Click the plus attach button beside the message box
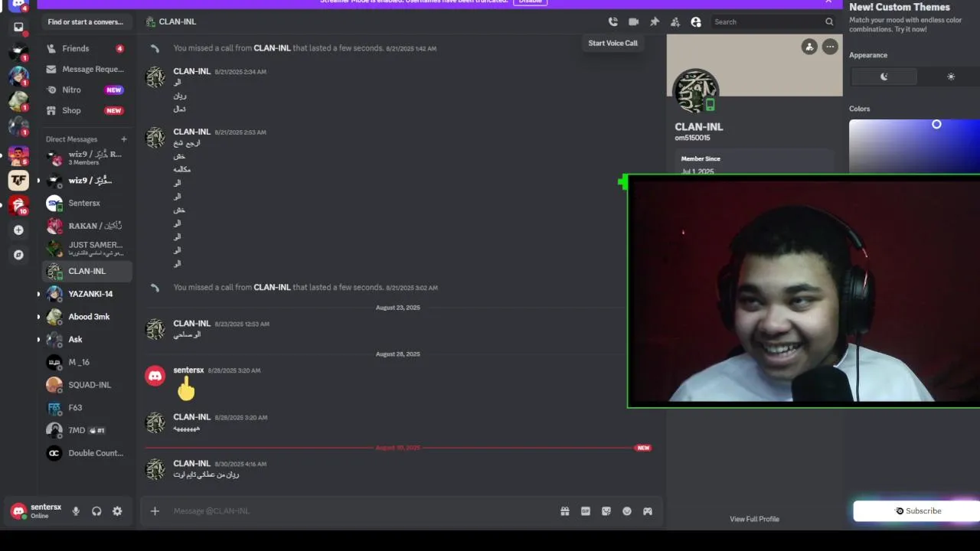This screenshot has height=551, width=980. coord(155,511)
